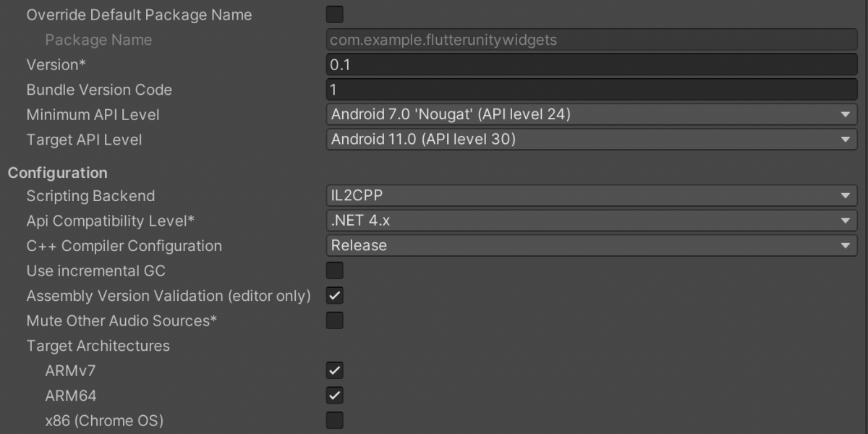Enable Mute Other Audio Sources checkbox
Viewport: 868px width, 434px height.
pyautogui.click(x=335, y=320)
